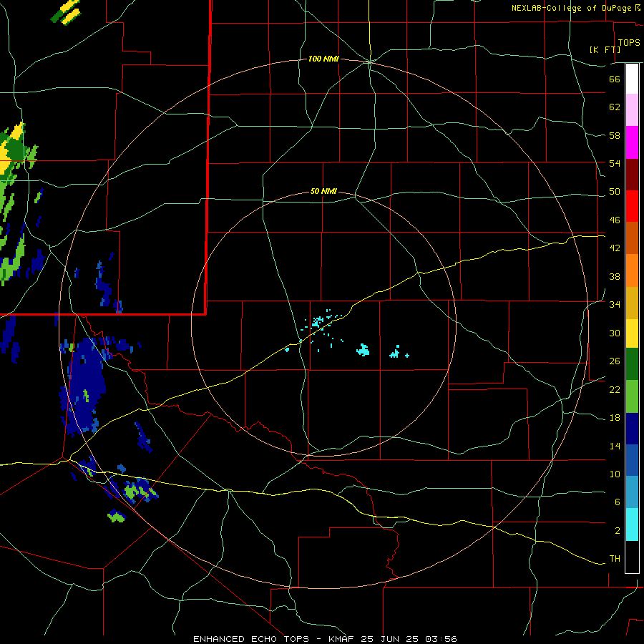Click the white swatch in the tops legend
The image size is (644, 644).
632,79
